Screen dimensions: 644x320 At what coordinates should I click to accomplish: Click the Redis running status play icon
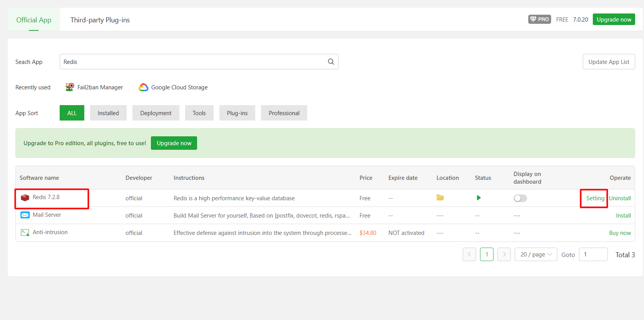[478, 198]
